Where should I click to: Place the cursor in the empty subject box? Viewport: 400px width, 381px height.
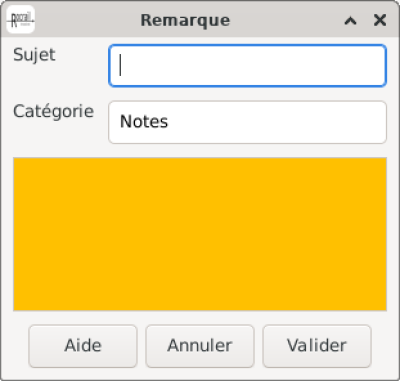pos(247,66)
